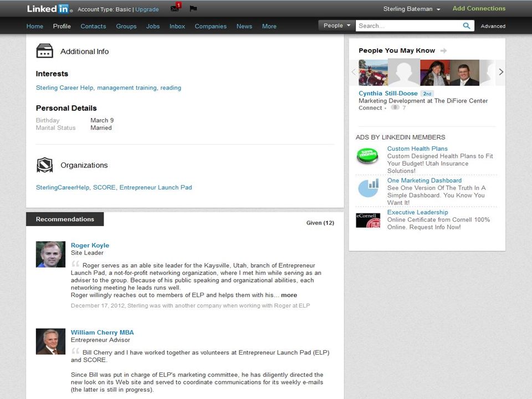This screenshot has height=399, width=532.
Task: Open the Sterling Bateman account dropdown
Action: tap(411, 9)
